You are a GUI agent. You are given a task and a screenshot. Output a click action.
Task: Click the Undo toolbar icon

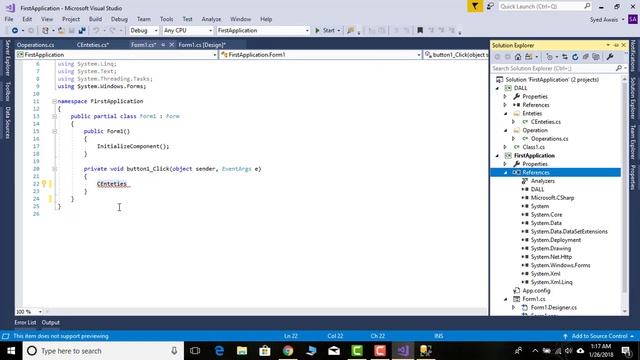pyautogui.click(x=96, y=31)
